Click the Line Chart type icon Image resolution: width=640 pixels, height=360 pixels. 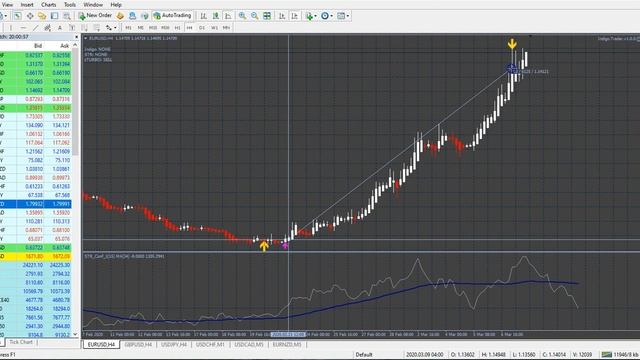[x=228, y=16]
